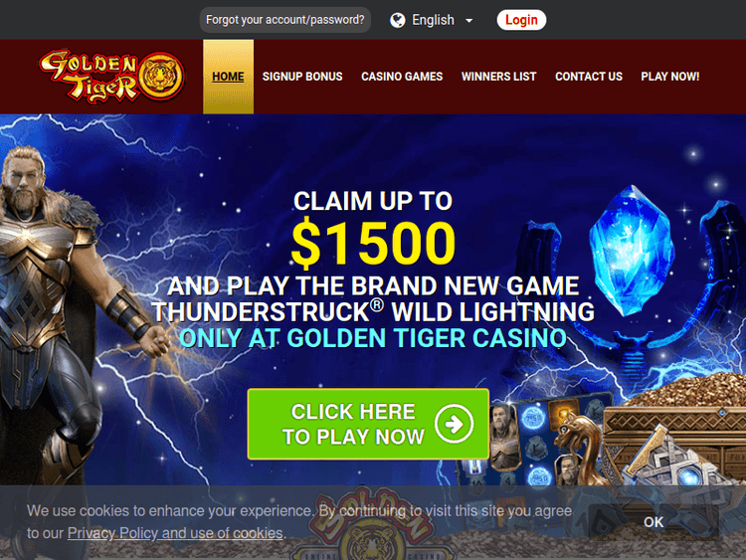Dismiss cookie notice with OK
The image size is (746, 560).
[x=653, y=522]
